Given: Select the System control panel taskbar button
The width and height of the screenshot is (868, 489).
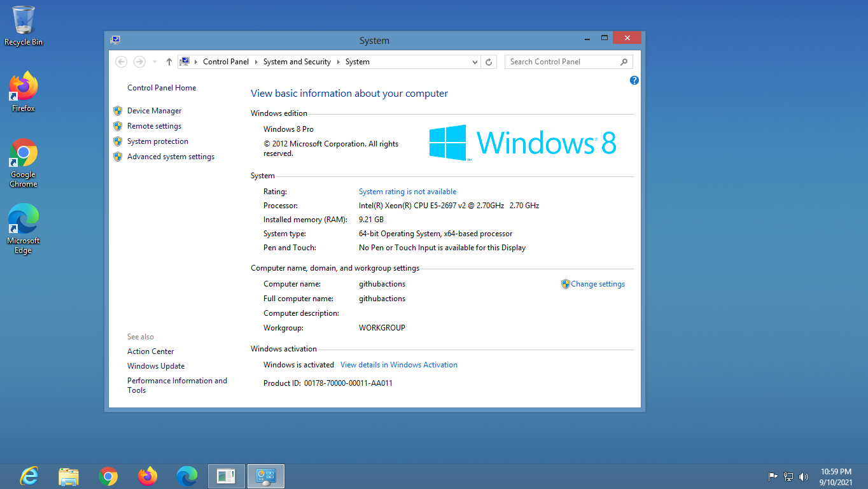Looking at the screenshot, I should tap(266, 476).
